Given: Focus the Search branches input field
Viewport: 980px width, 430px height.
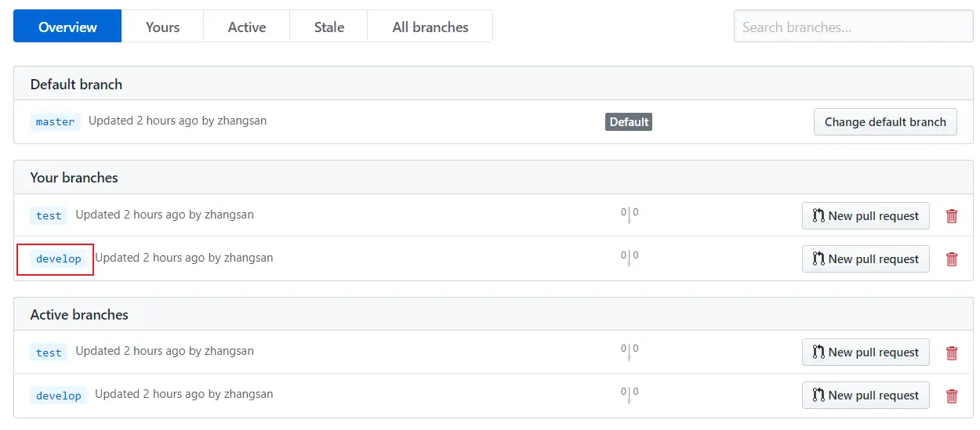Looking at the screenshot, I should (853, 27).
